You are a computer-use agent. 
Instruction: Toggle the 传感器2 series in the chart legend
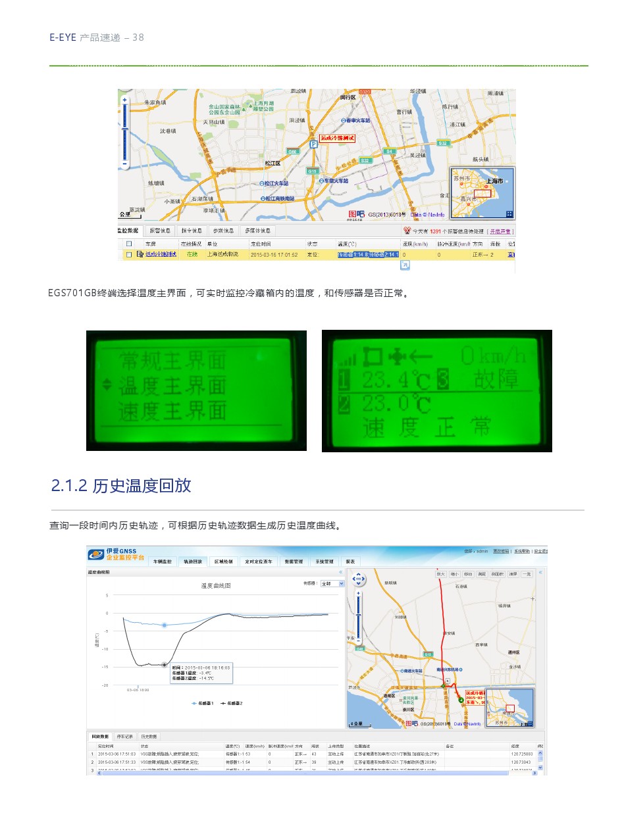point(232,703)
